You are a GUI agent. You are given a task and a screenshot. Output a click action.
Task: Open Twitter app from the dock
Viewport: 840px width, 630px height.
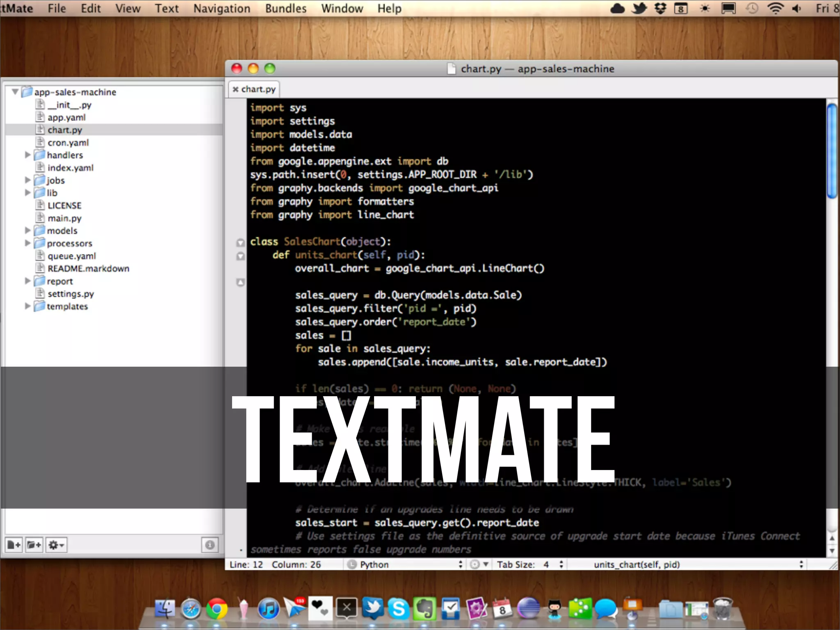[373, 608]
